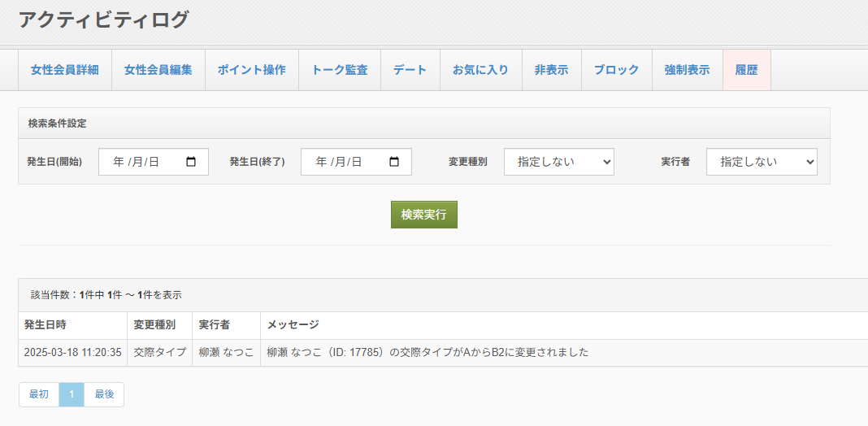The image size is (868, 426).
Task: Open calendar picker icon for 発生日(開始)
Action: (192, 162)
